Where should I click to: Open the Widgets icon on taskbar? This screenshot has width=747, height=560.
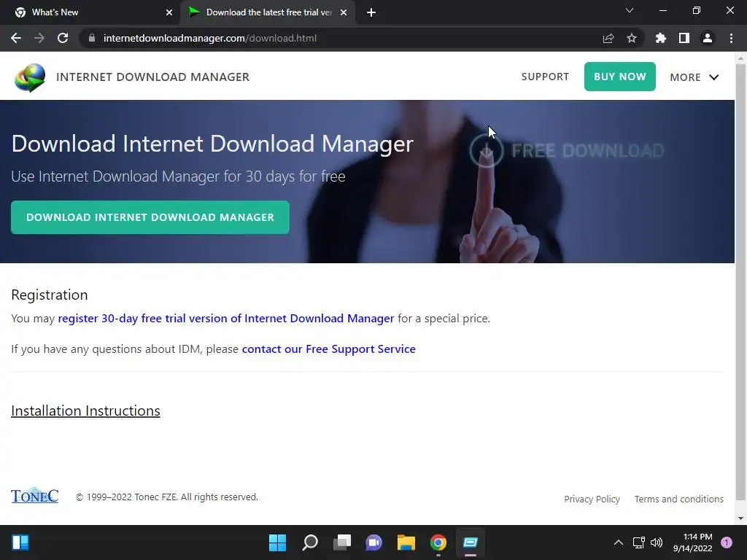pos(20,542)
